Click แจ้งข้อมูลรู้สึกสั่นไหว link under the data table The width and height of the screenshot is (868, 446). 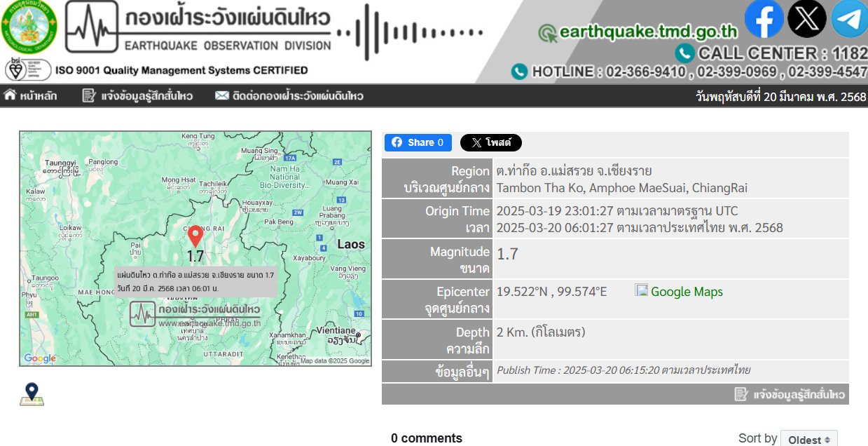pos(790,394)
